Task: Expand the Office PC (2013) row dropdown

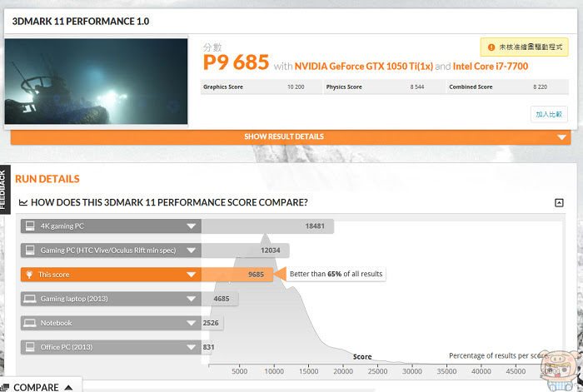Action: (191, 347)
